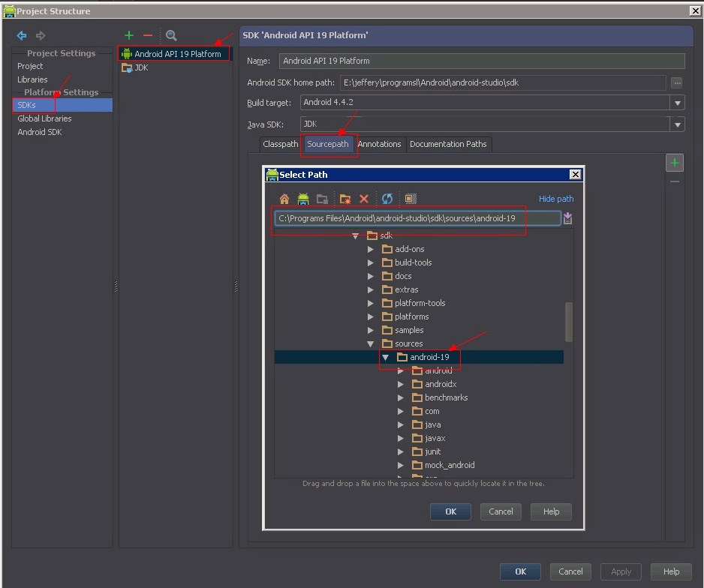Screen dimensions: 704x588
Task: Open path history icon next to path field
Action: 567,218
